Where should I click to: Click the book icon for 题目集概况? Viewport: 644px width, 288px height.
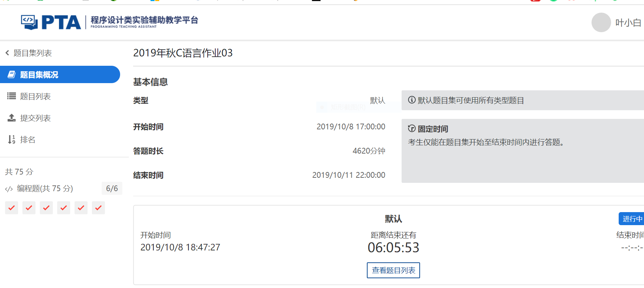12,74
